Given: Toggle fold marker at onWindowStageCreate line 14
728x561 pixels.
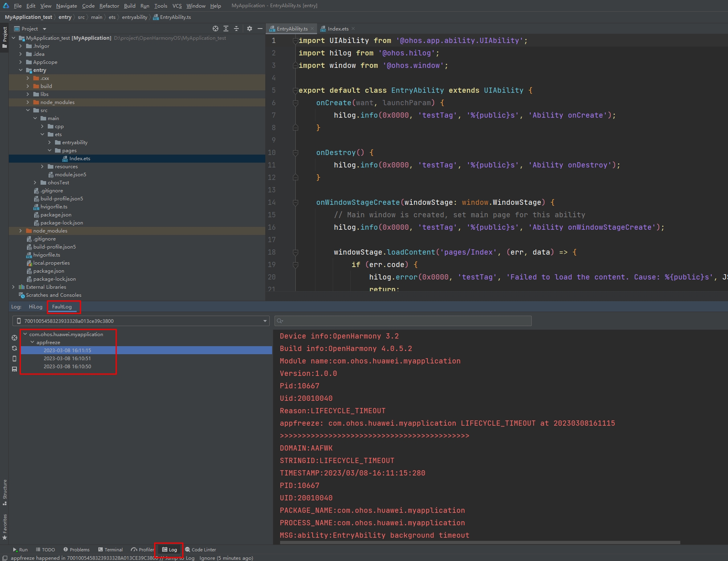Looking at the screenshot, I should tap(295, 202).
